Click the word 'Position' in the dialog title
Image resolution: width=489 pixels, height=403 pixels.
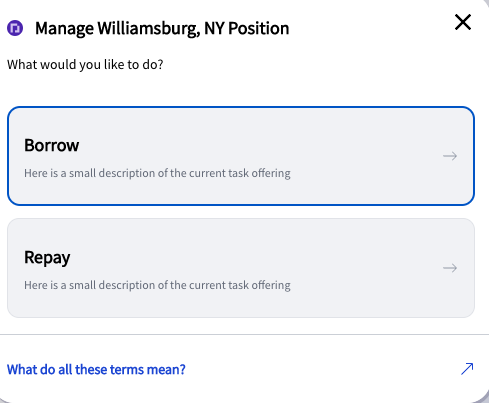click(x=259, y=29)
